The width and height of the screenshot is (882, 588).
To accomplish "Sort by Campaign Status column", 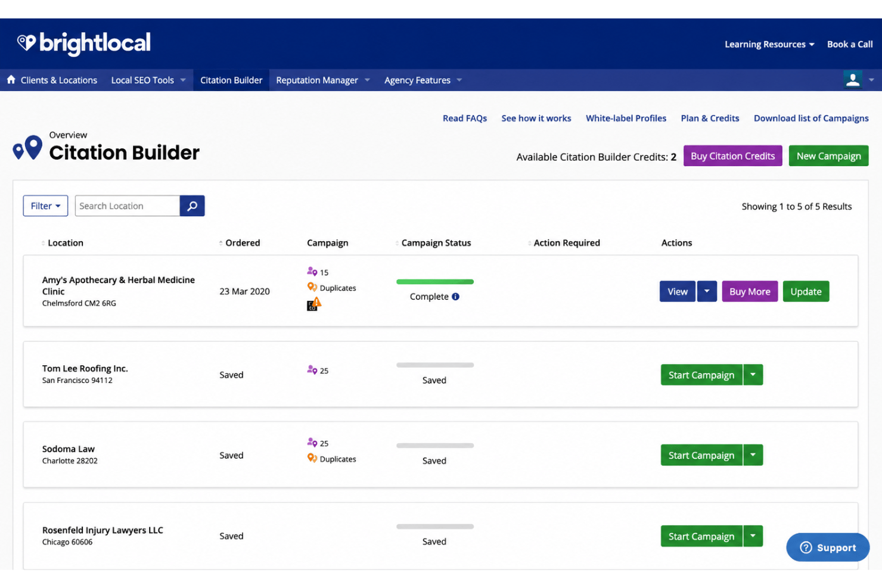I will coord(433,243).
